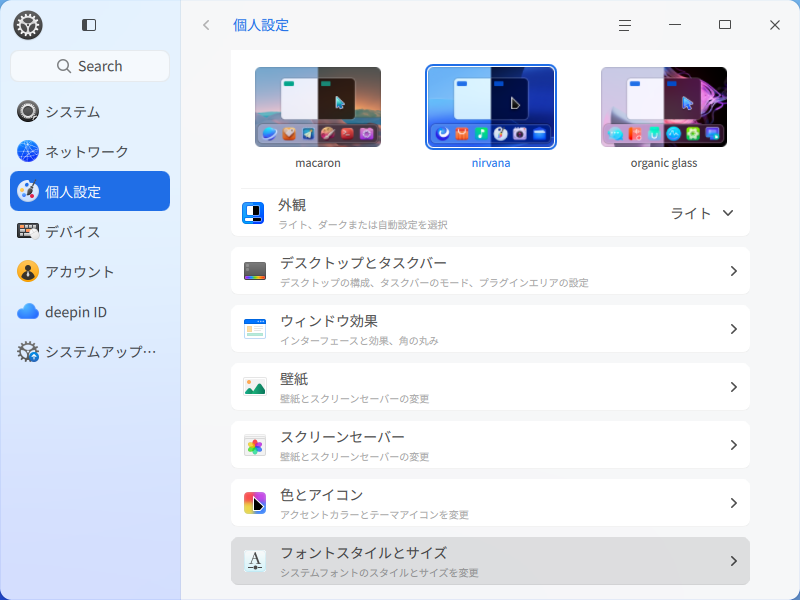Image resolution: width=800 pixels, height=600 pixels.
Task: Click the デバイス keyboard icon
Action: tap(28, 231)
